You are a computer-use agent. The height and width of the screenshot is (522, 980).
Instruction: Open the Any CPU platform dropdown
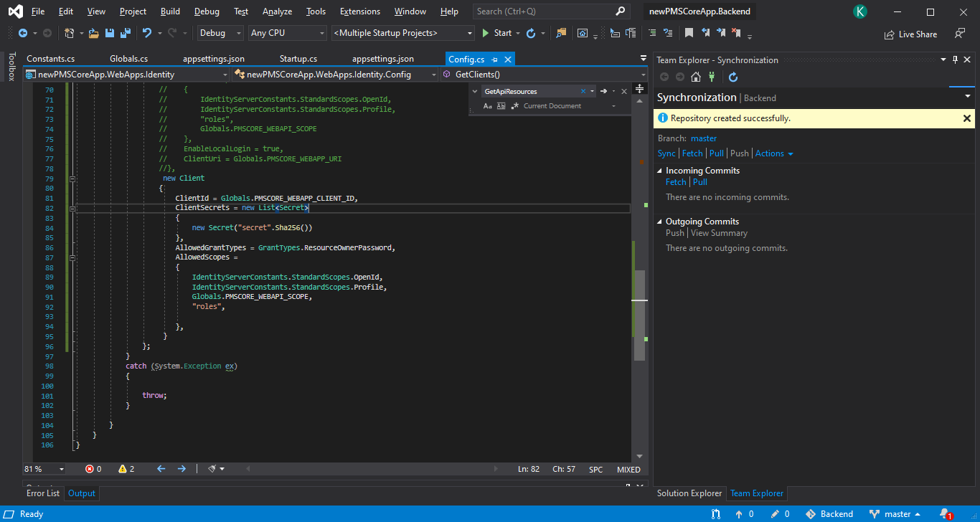click(287, 33)
